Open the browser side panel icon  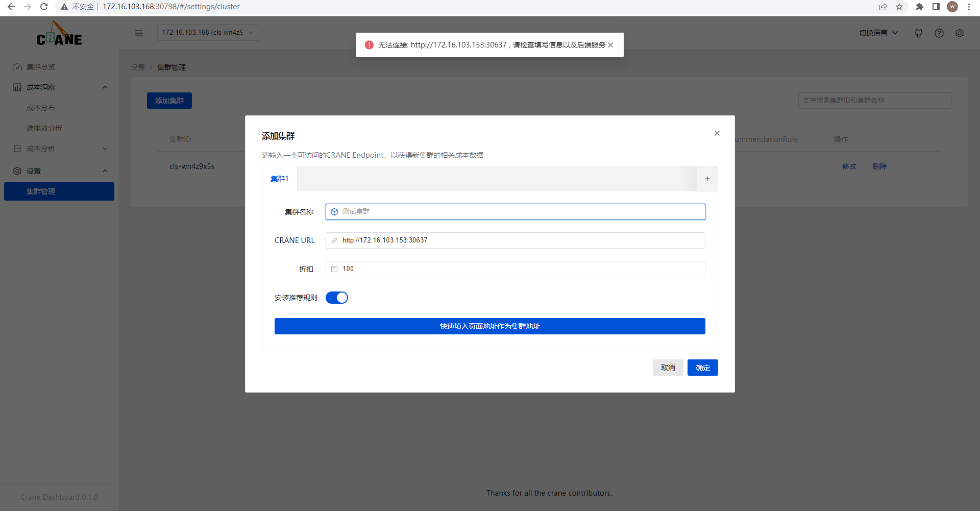pos(936,7)
